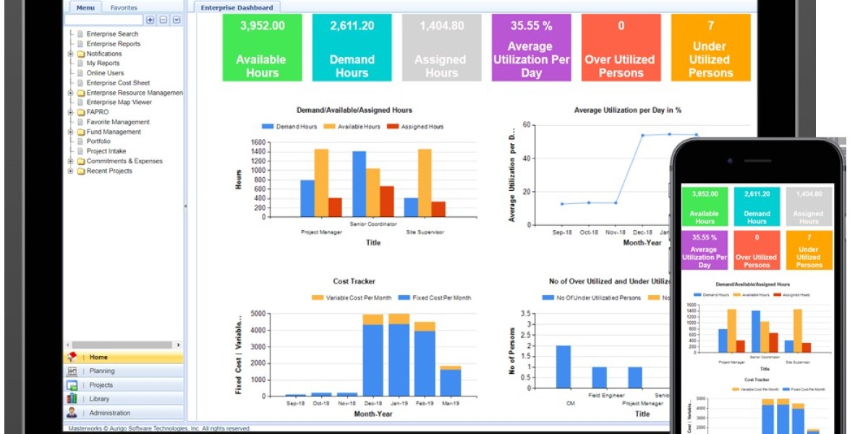Open the Enterprise Search item label
Image resolution: width=868 pixels, height=434 pixels.
coord(112,34)
